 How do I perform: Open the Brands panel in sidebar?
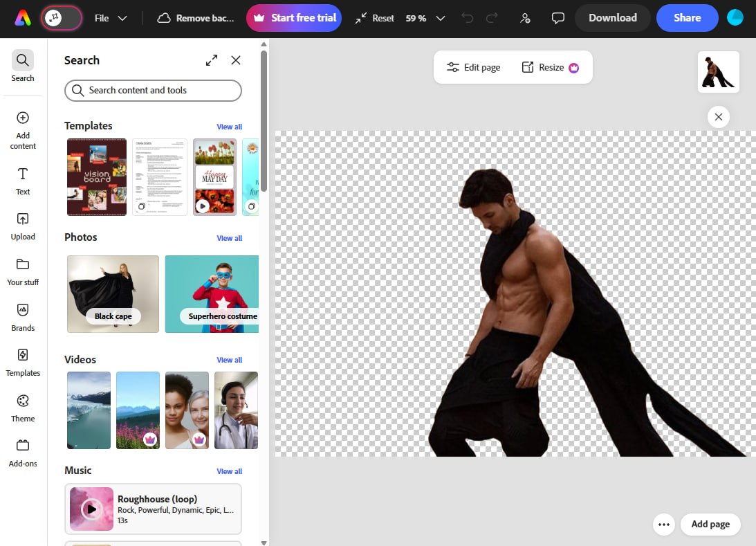pos(23,317)
